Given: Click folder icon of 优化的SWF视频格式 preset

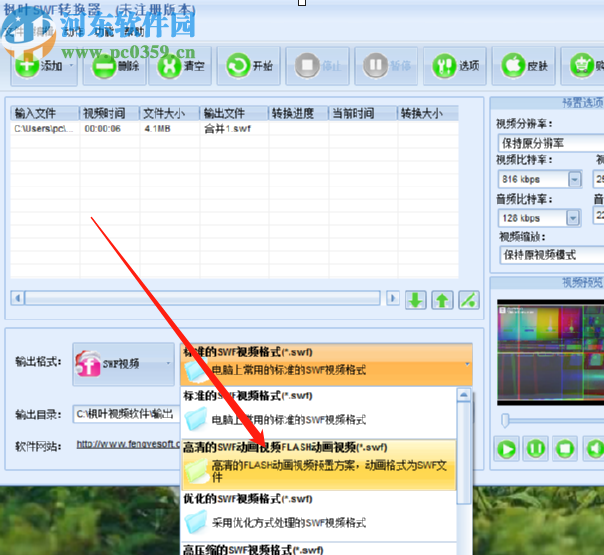Looking at the screenshot, I should (196, 522).
